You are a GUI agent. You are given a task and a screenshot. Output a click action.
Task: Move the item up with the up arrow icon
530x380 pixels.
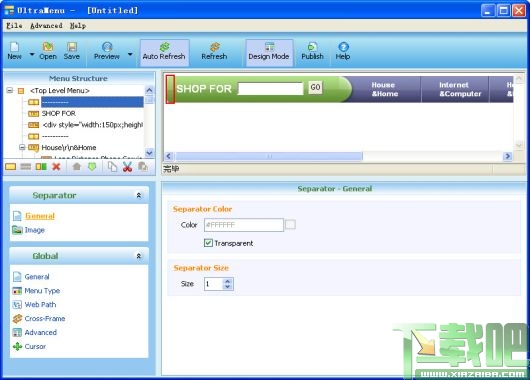77,167
